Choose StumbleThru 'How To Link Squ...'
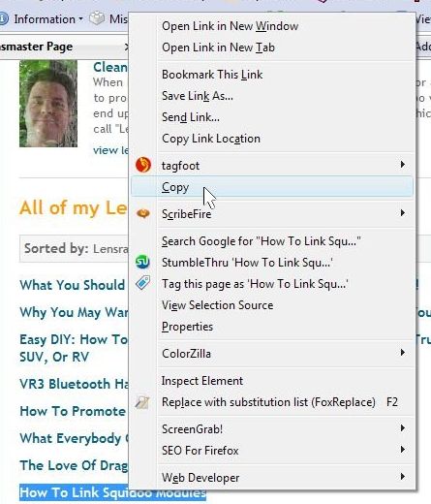 pyautogui.click(x=272, y=263)
